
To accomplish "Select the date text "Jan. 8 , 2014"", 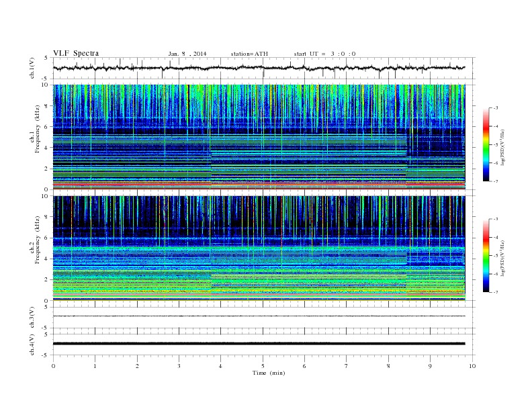I will [x=187, y=54].
